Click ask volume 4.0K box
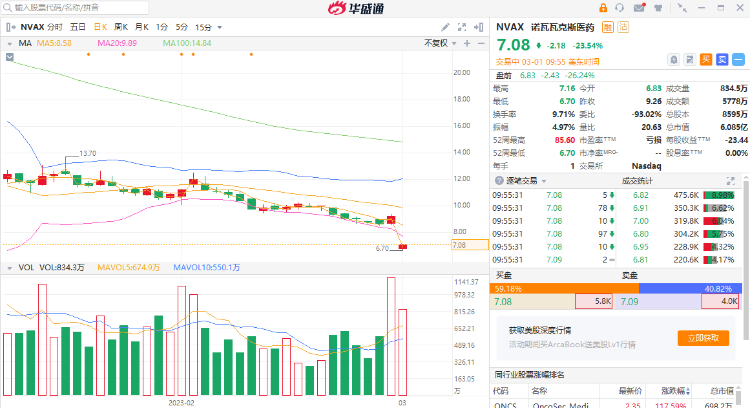This screenshot has height=408, width=750. pos(720,301)
